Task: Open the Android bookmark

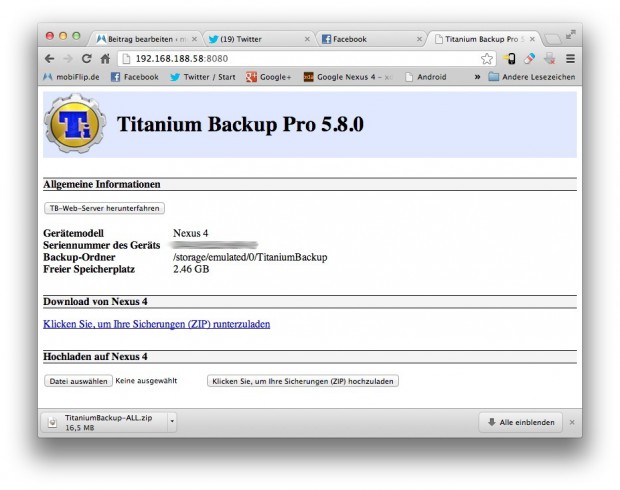Action: pyautogui.click(x=426, y=77)
